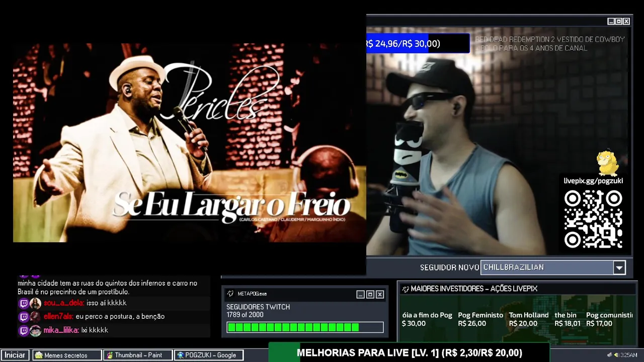
Task: Click the Maiores Investidores title bar icon
Action: [x=405, y=289]
